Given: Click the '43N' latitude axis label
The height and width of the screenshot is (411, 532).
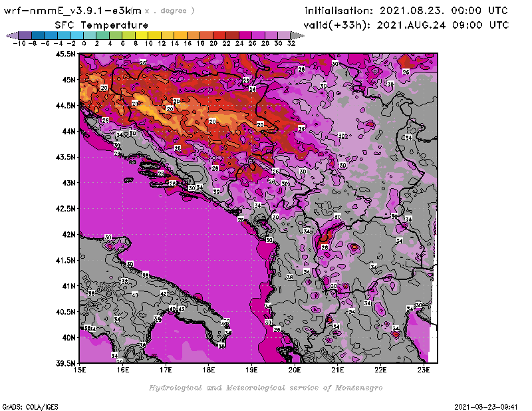Looking at the screenshot, I should (68, 183).
